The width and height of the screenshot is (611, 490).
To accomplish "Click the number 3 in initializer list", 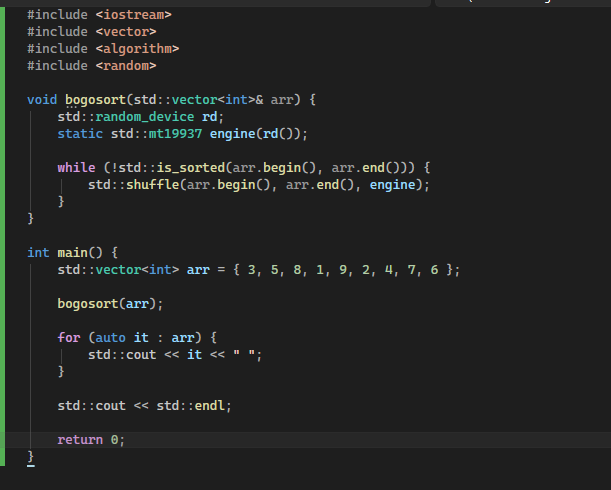I will click(x=252, y=270).
